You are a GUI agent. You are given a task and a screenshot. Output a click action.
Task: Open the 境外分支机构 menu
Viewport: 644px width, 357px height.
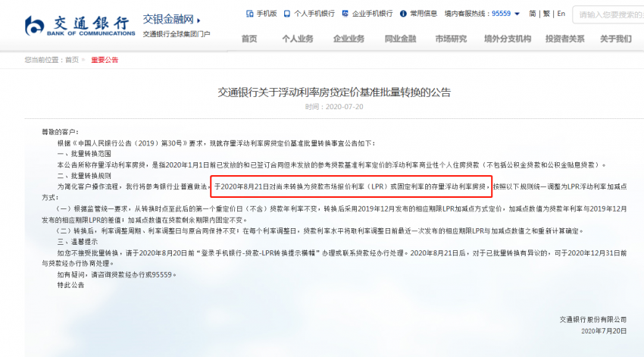[x=507, y=39]
